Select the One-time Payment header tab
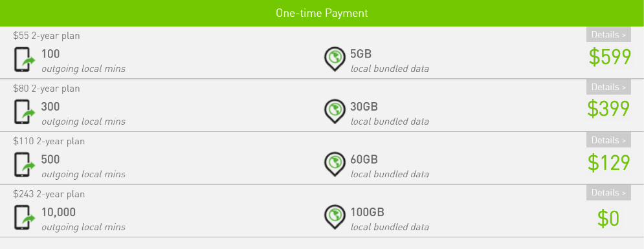 tap(322, 13)
